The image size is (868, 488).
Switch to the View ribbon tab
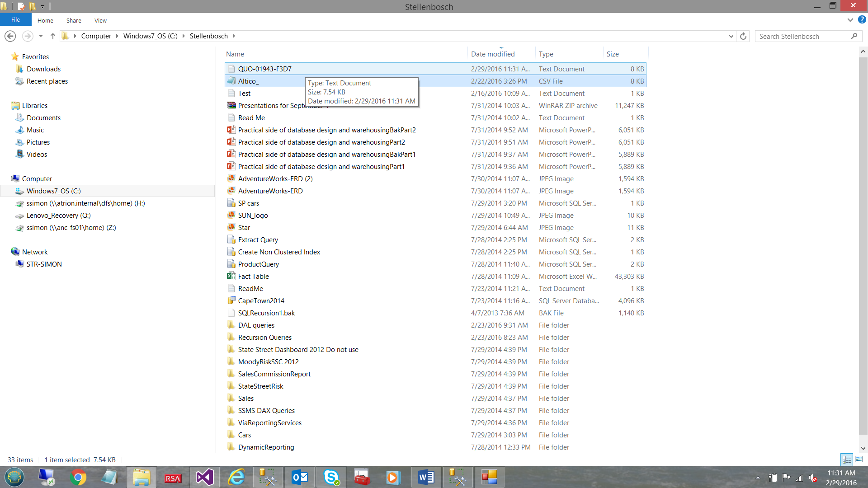click(100, 20)
